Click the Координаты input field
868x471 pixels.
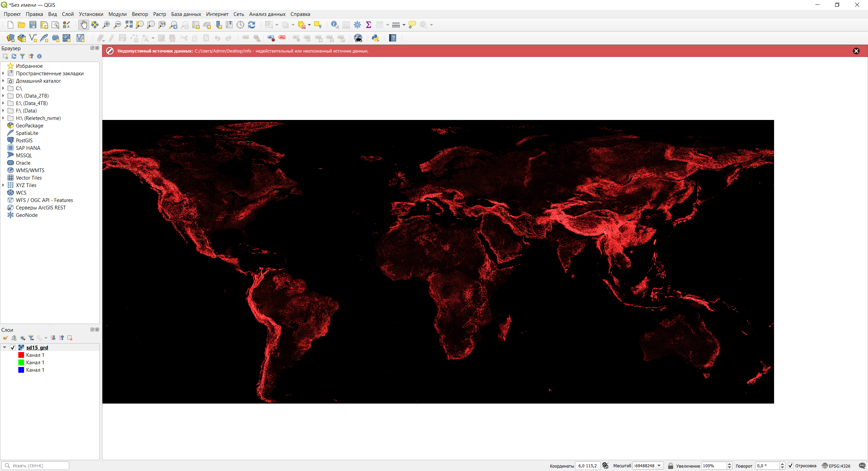[x=588, y=466]
